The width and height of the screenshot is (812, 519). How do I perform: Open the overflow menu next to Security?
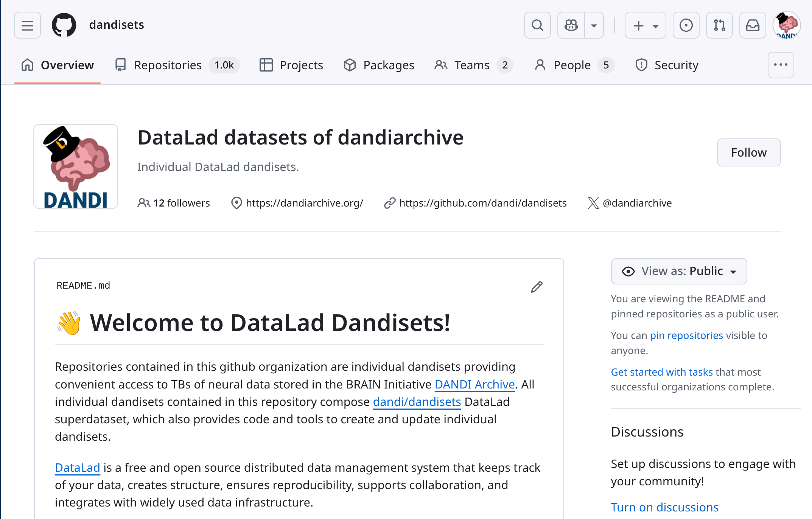pos(781,65)
